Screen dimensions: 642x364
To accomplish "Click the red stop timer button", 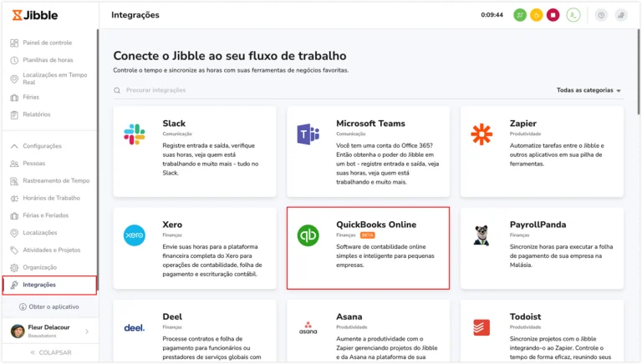I will (x=553, y=15).
